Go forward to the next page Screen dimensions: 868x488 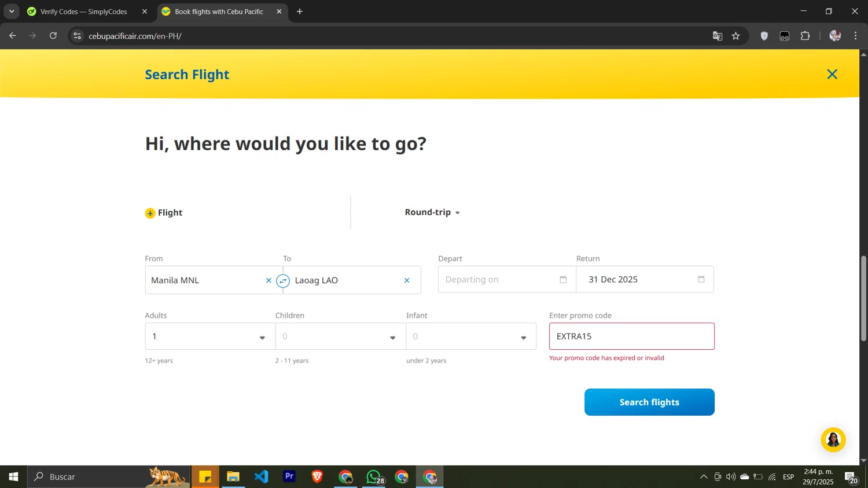33,36
